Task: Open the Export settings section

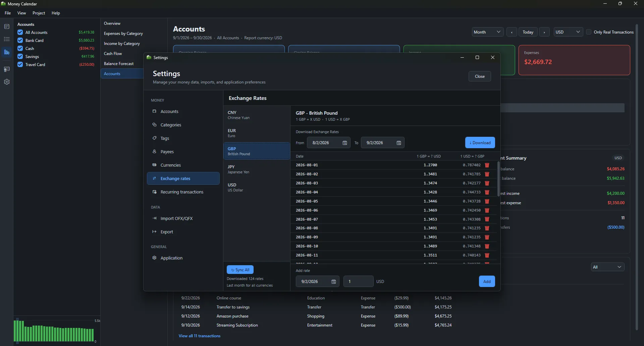Action: click(x=183, y=232)
